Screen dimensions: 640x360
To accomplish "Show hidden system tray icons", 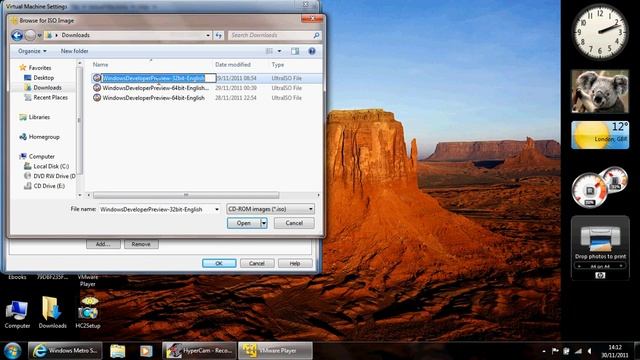I will coord(544,351).
